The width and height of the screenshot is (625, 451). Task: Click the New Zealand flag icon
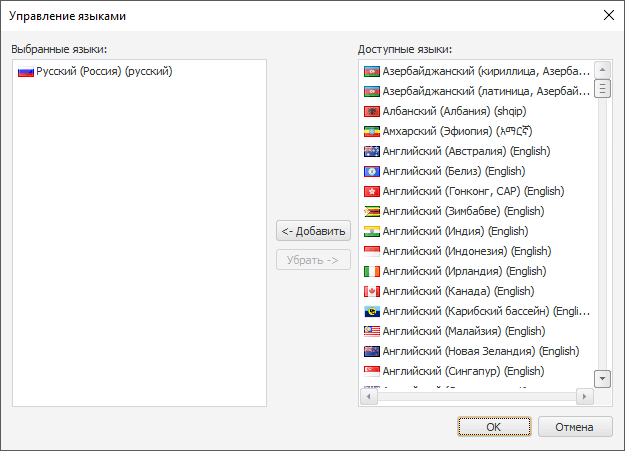click(x=372, y=351)
